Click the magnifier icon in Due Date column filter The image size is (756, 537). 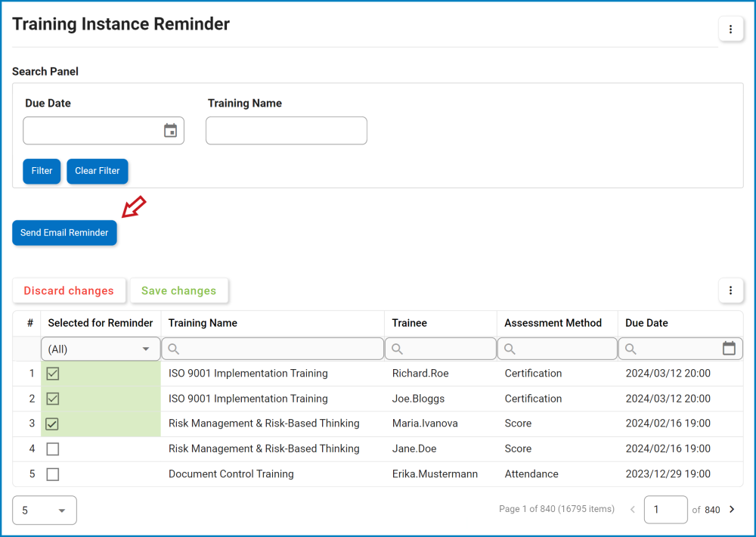point(631,349)
